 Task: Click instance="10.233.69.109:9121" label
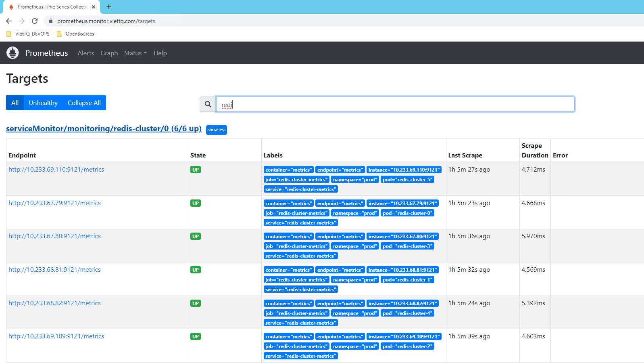point(404,337)
